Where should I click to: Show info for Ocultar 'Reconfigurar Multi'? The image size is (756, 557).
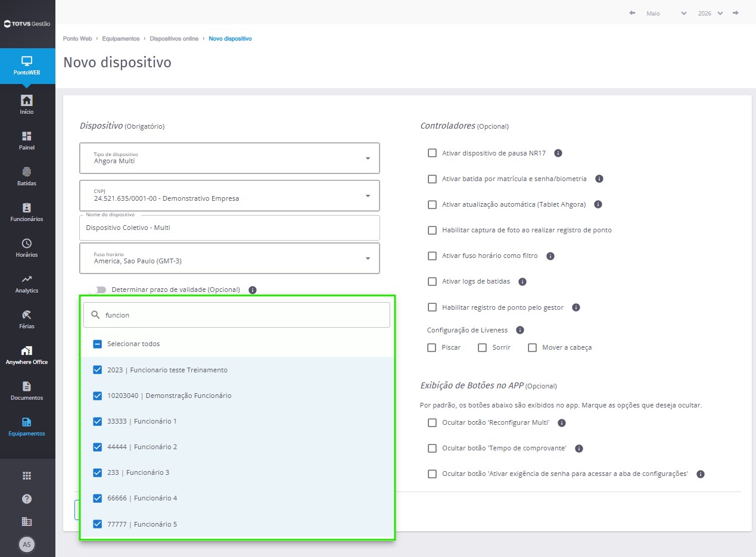(561, 423)
